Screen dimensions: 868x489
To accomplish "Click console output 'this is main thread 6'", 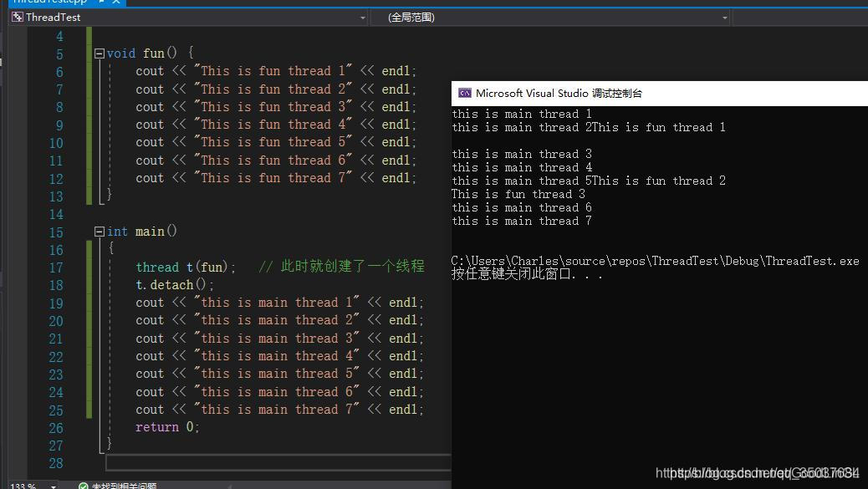I will (522, 208).
